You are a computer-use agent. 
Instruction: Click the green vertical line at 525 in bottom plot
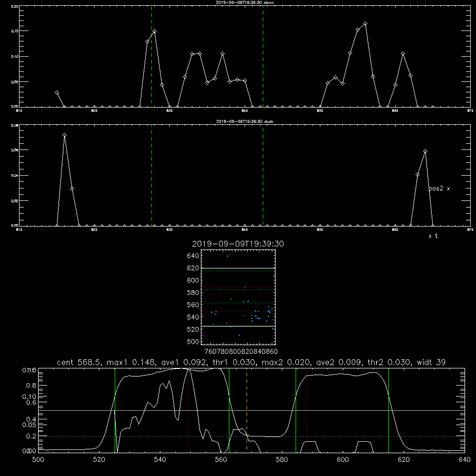point(115,410)
